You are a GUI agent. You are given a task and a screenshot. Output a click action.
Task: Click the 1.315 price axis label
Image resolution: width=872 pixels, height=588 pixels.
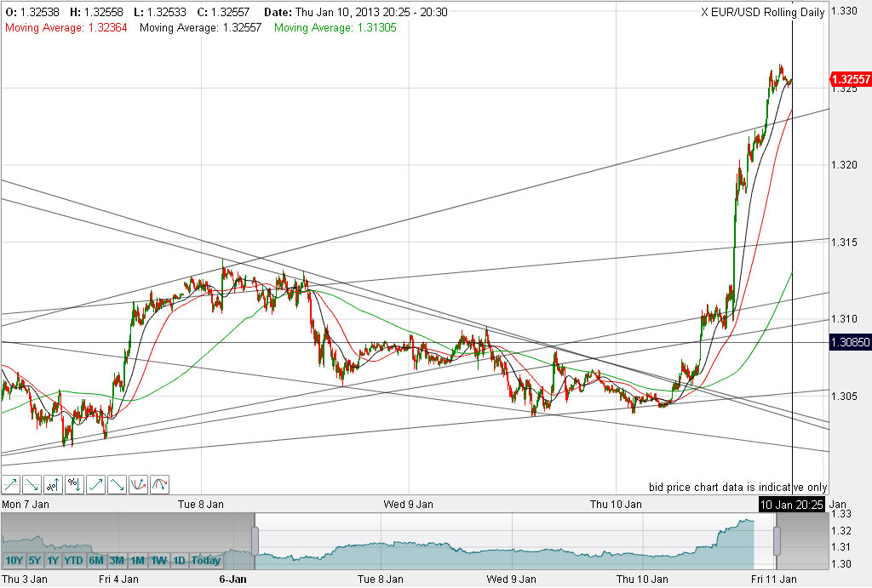[x=844, y=243]
